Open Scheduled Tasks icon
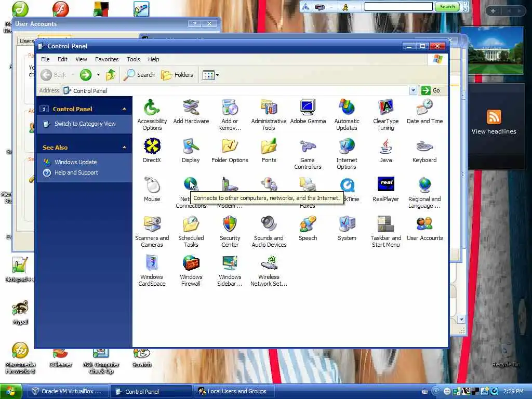 click(x=191, y=232)
